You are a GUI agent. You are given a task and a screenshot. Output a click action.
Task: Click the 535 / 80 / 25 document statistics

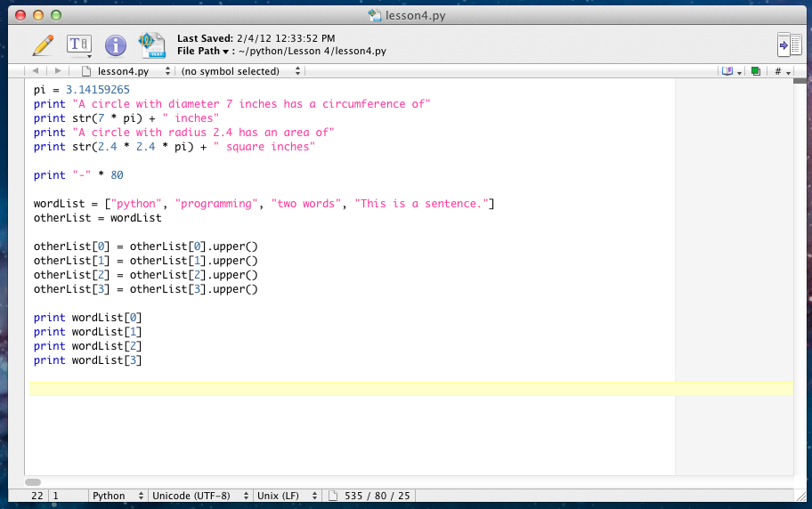pos(377,496)
